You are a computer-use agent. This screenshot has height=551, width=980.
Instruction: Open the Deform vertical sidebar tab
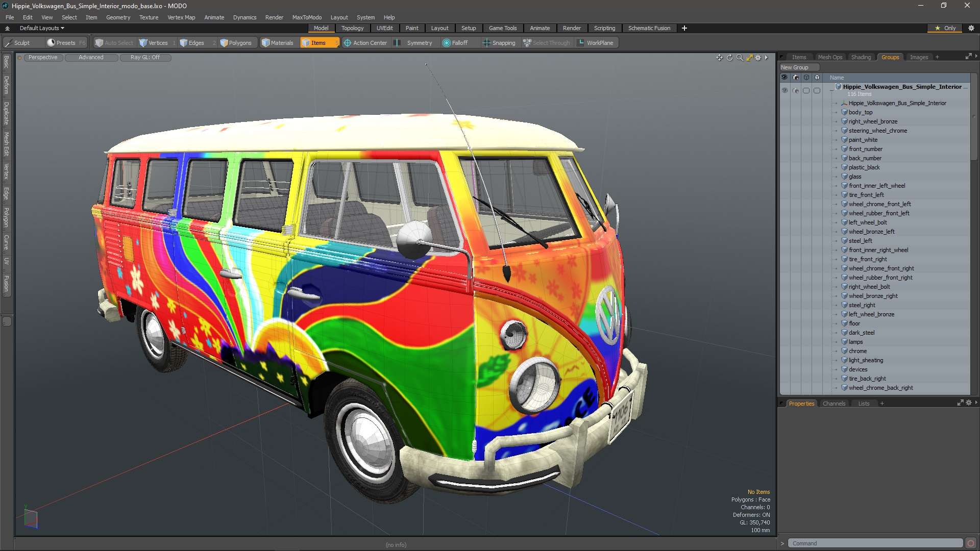(x=7, y=85)
